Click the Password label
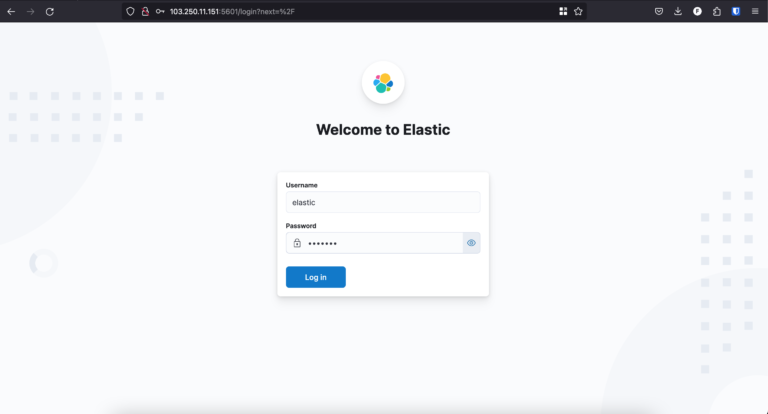This screenshot has width=768, height=414. pos(301,226)
